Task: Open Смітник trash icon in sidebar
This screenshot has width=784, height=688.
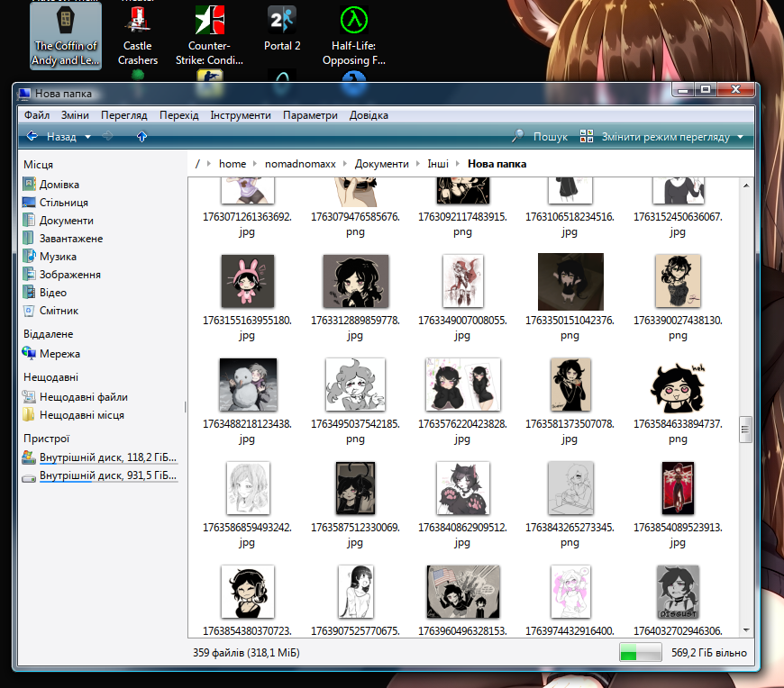Action: click(x=29, y=311)
